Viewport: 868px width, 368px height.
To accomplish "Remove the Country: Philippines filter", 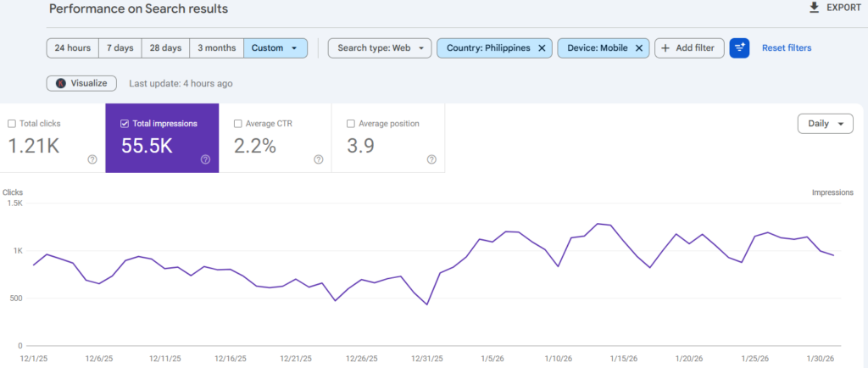I will (541, 48).
